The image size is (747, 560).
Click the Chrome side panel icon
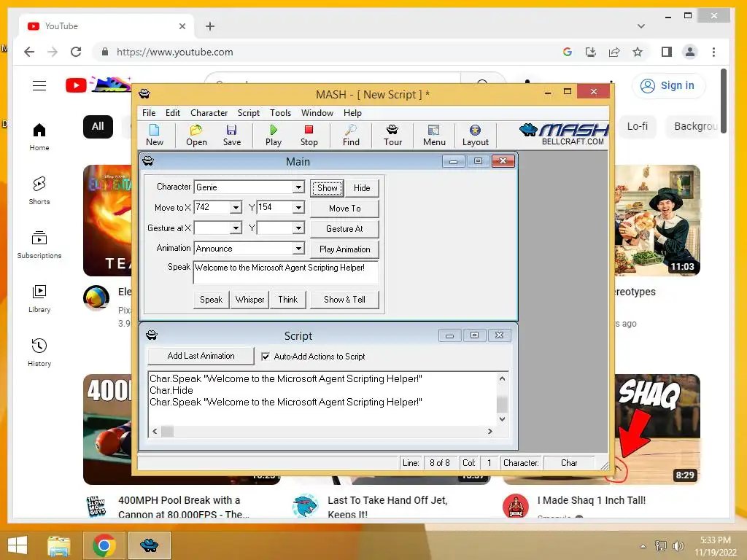[667, 52]
